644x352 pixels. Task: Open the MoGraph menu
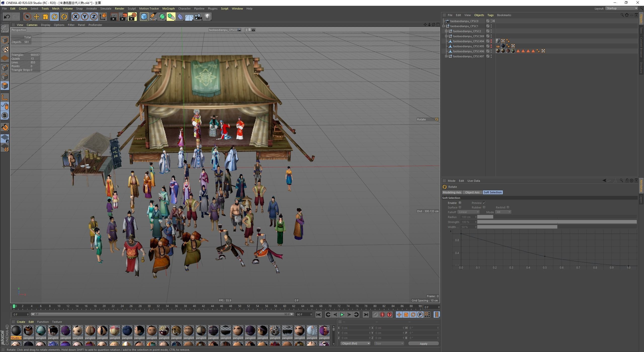(168, 9)
